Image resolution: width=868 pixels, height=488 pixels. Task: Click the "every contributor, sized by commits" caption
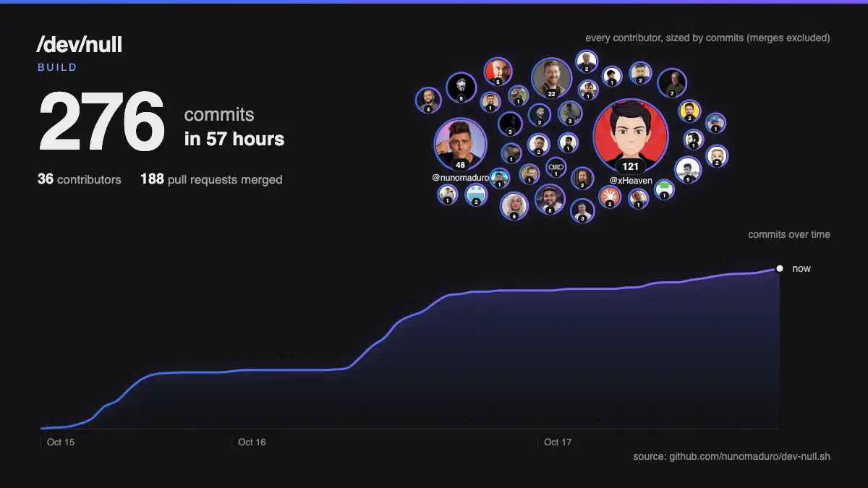click(707, 38)
